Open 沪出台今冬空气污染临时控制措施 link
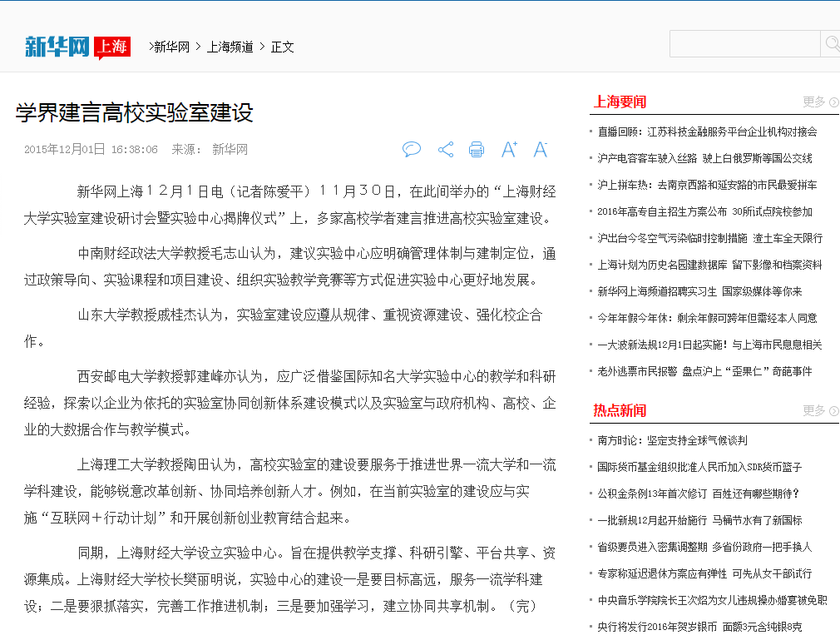Screen dimensions: 840x640 pos(709,238)
